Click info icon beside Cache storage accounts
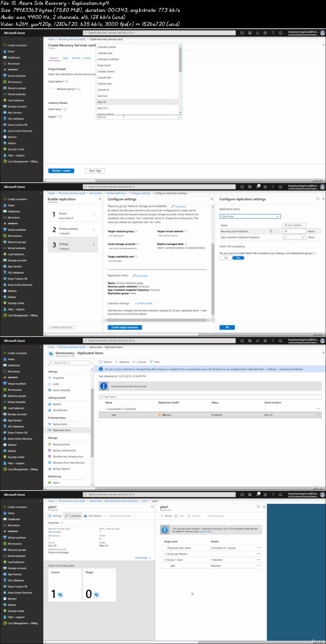Screen dimensions: 326x644 pos(138,244)
